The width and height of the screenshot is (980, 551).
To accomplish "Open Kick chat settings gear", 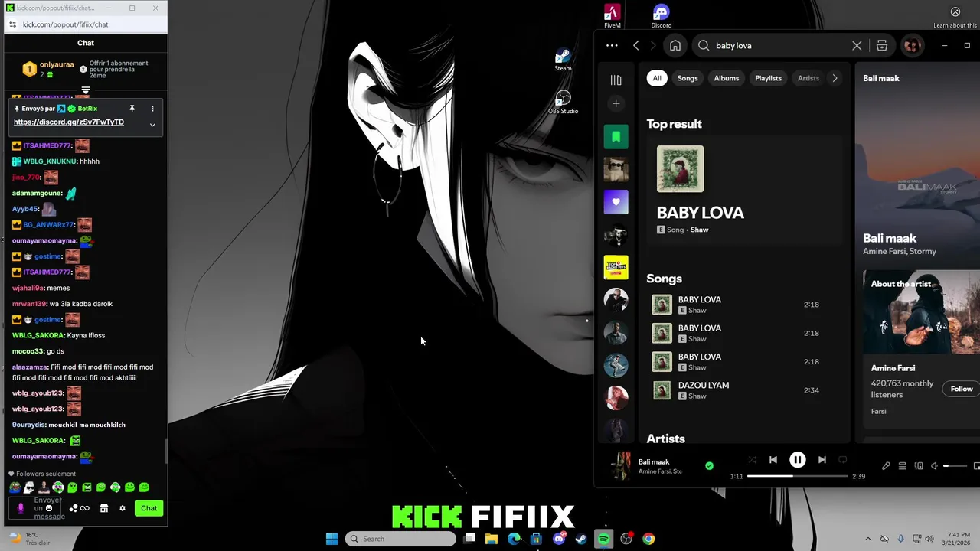I will coord(122,508).
